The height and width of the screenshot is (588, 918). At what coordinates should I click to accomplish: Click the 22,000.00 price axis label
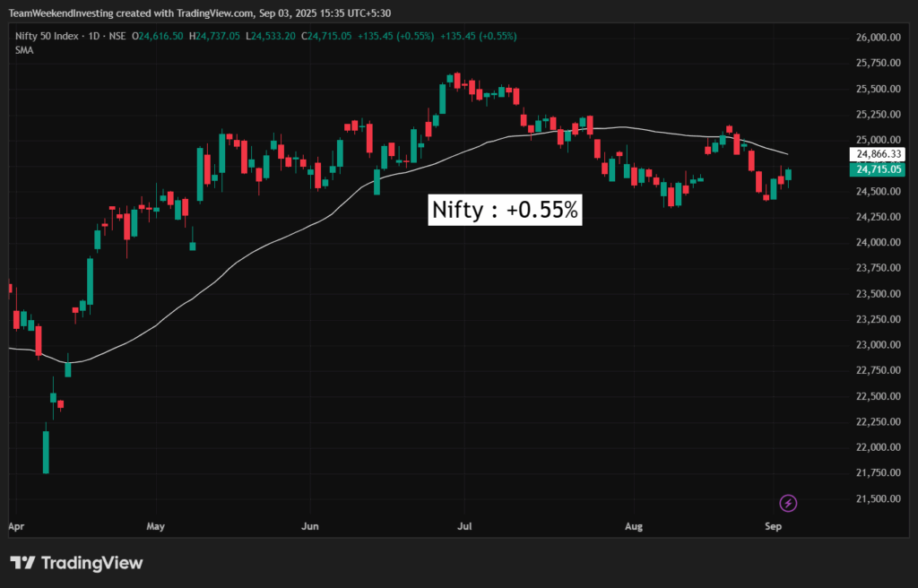(x=879, y=447)
